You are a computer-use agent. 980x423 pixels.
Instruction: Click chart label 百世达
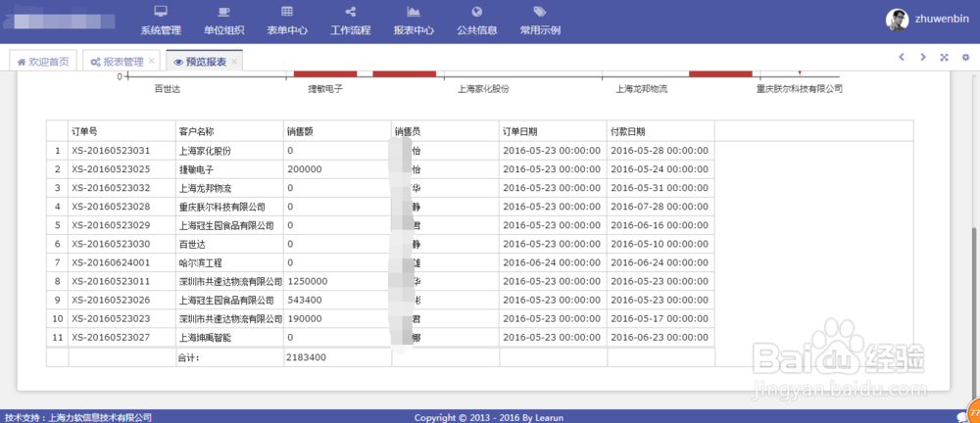pyautogui.click(x=168, y=89)
